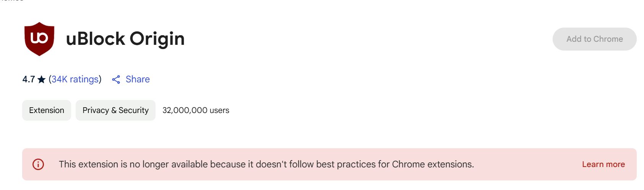The height and width of the screenshot is (190, 644).
Task: Select the Extension category chip
Action: point(47,110)
